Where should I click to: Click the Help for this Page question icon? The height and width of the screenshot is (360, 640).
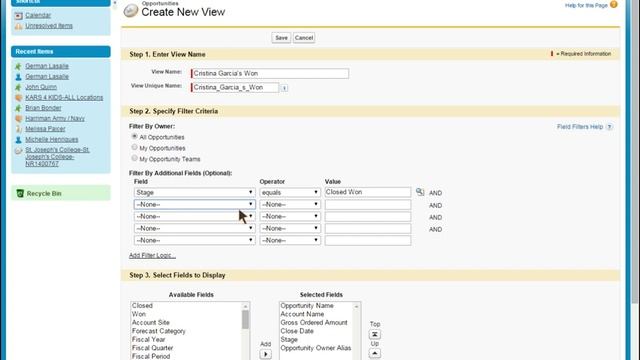[614, 5]
